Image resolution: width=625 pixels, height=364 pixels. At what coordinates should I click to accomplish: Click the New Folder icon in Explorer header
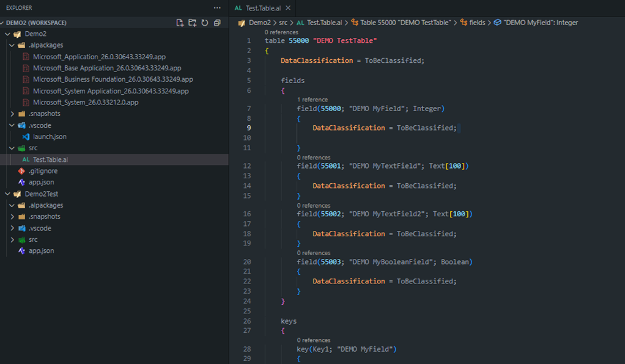point(193,23)
